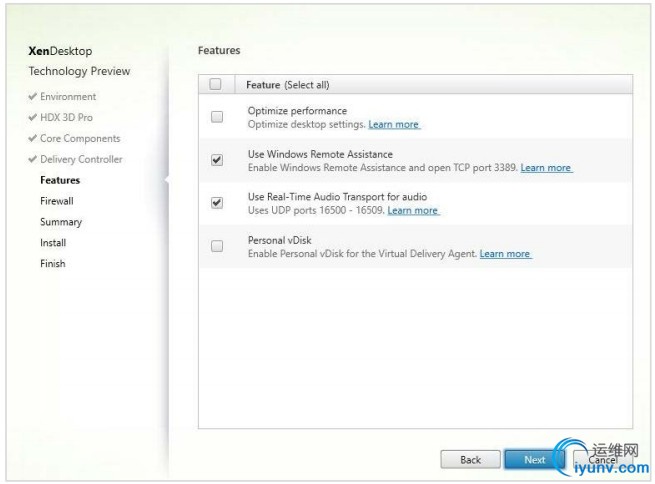Select Firewall in the wizard sidebar
This screenshot has height=484, width=655.
(x=56, y=201)
